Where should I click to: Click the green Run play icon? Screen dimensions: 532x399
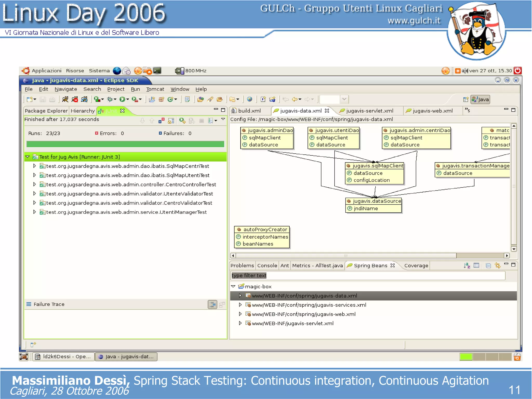tap(122, 99)
